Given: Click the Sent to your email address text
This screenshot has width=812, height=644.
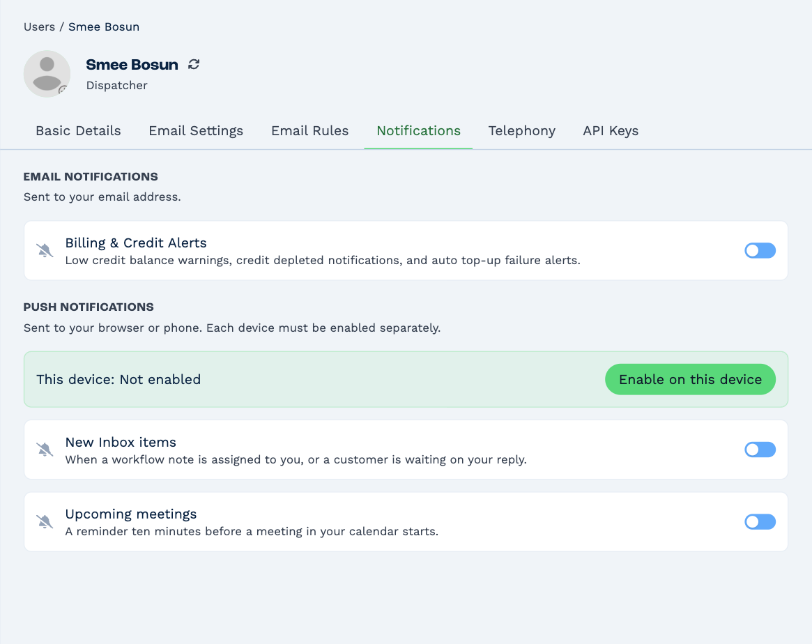Looking at the screenshot, I should tap(102, 197).
